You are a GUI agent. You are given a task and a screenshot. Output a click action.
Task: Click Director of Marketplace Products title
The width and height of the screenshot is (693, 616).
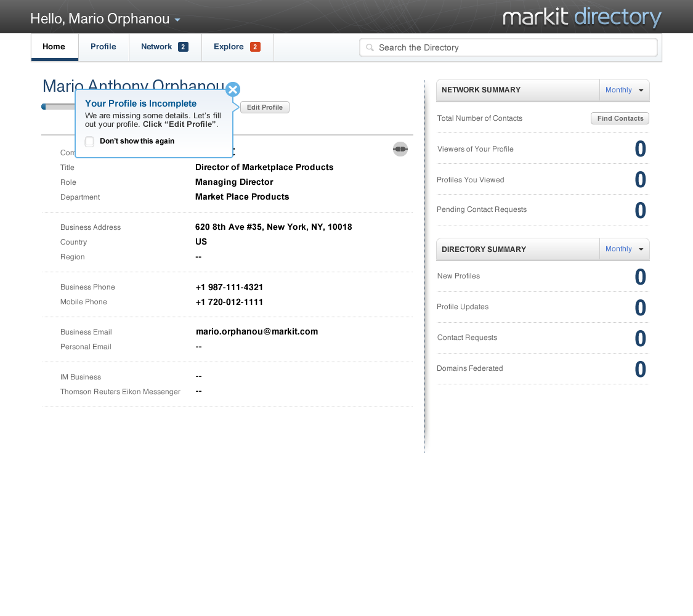264,168
